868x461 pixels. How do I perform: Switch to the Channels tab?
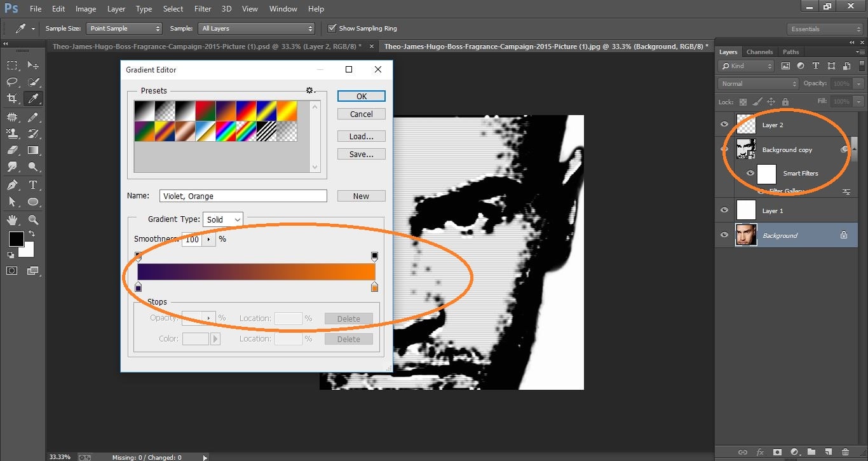click(x=760, y=52)
